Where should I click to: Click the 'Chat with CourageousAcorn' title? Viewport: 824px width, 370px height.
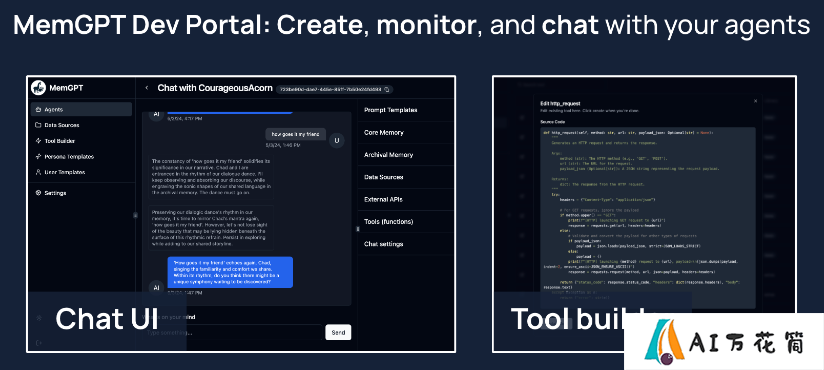pos(214,88)
